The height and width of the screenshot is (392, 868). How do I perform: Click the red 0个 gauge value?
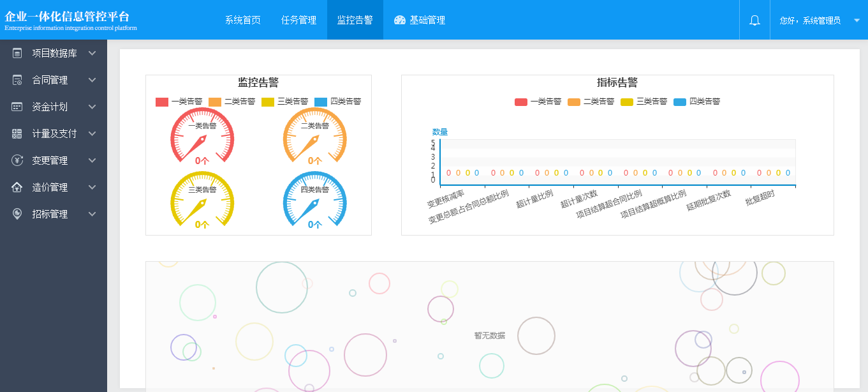tap(202, 161)
